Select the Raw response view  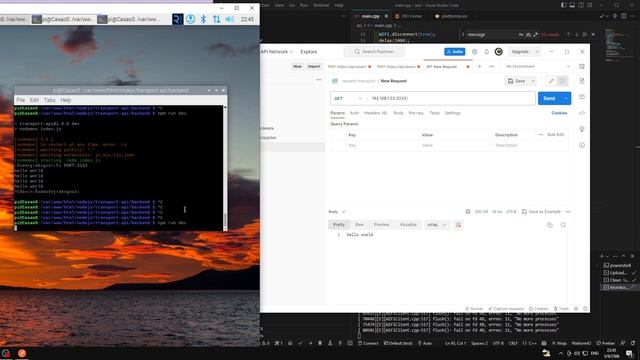[359, 225]
